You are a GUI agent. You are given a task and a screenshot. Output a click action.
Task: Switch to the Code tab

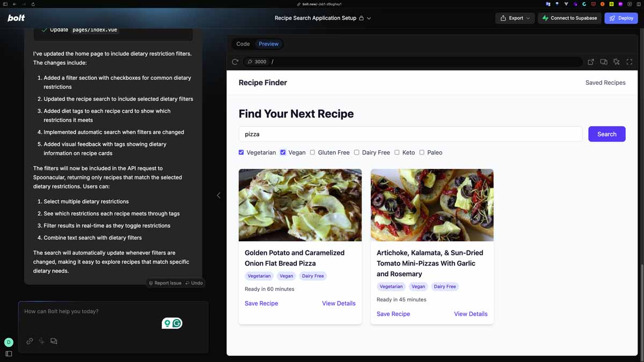point(243,43)
